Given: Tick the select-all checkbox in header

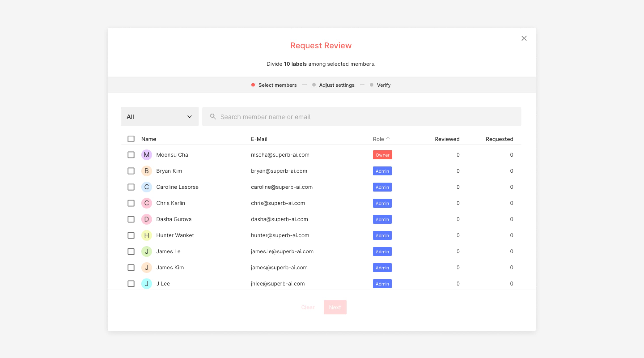Looking at the screenshot, I should (x=131, y=139).
